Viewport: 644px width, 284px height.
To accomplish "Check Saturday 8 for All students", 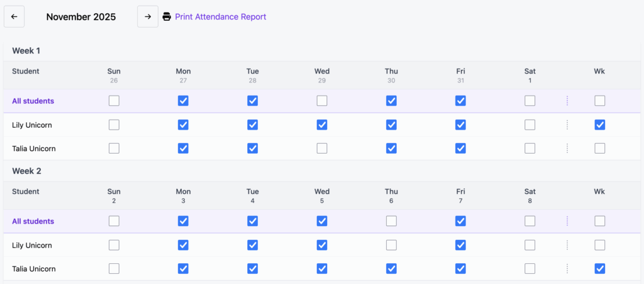I will click(530, 221).
